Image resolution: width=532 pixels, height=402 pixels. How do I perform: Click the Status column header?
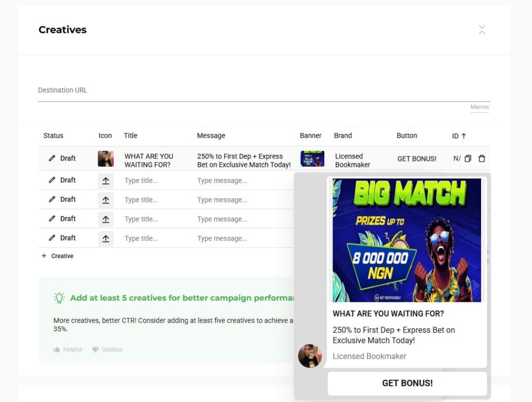pos(54,136)
